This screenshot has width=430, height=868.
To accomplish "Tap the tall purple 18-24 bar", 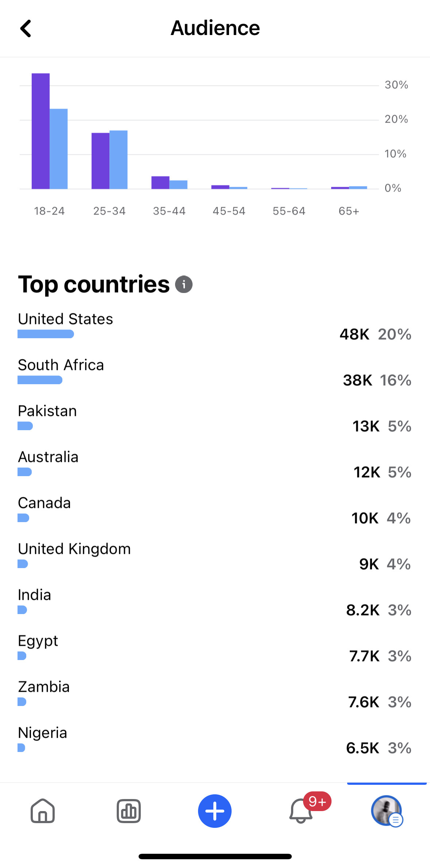I will click(x=40, y=131).
